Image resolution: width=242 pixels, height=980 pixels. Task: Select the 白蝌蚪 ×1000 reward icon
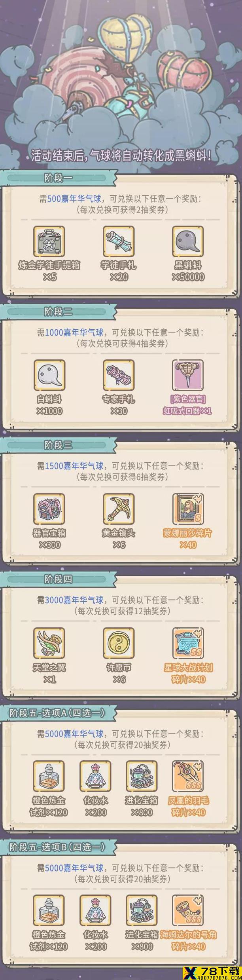49,375
